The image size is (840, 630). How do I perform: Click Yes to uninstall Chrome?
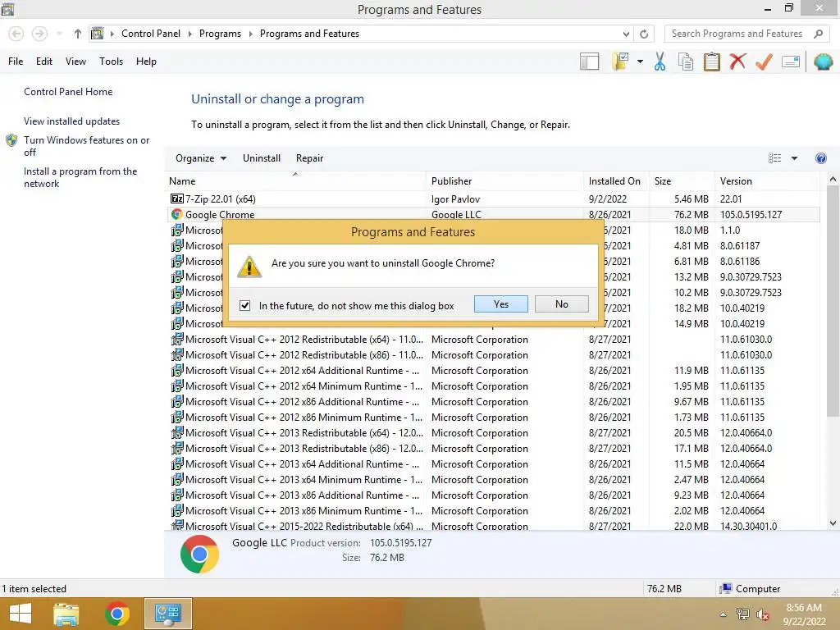pyautogui.click(x=501, y=304)
